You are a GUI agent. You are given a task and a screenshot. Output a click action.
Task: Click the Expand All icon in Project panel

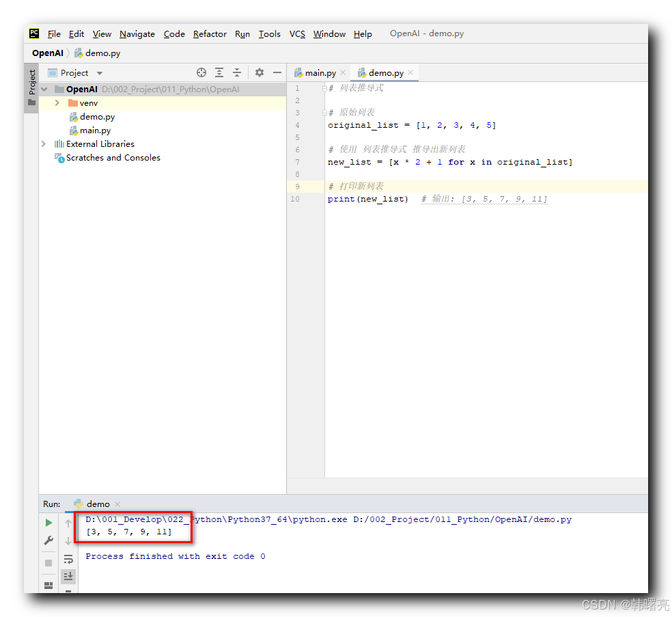(x=219, y=72)
